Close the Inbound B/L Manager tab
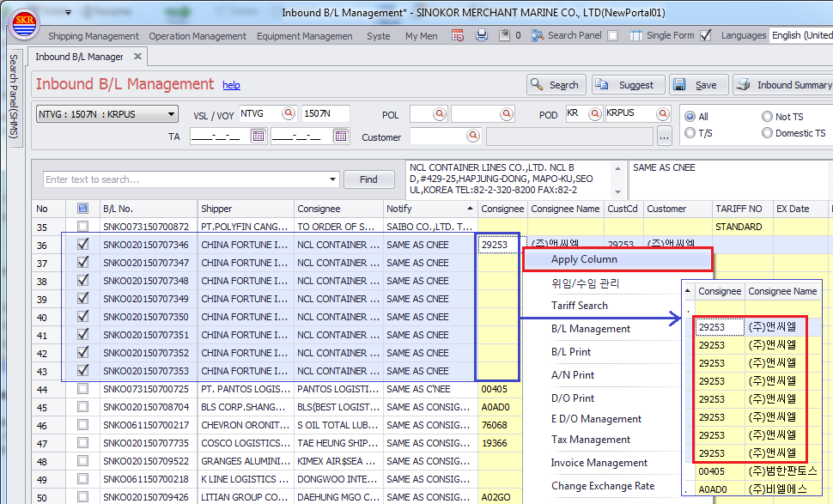Viewport: 833px width, 504px height. click(137, 57)
